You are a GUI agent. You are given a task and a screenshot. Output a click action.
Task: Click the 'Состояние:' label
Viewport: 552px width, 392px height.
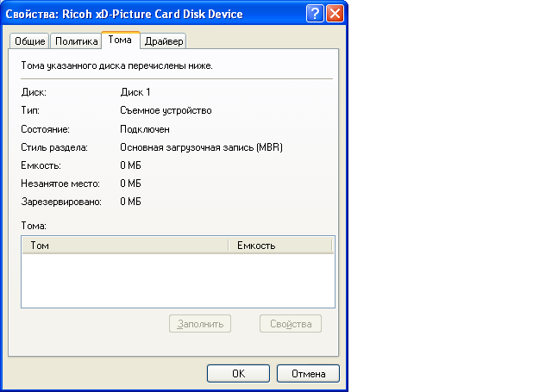tap(45, 129)
